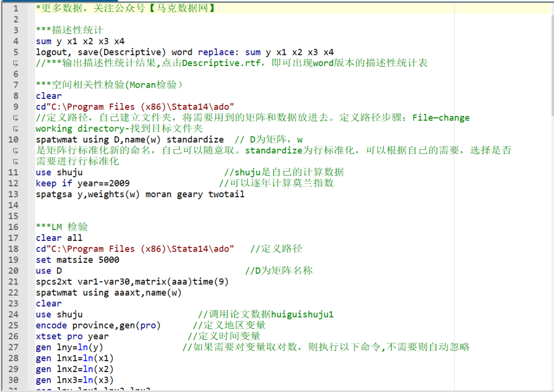The height and width of the screenshot is (392, 554).
Task: Click 'use shuju' on line 24
Action: (60, 315)
